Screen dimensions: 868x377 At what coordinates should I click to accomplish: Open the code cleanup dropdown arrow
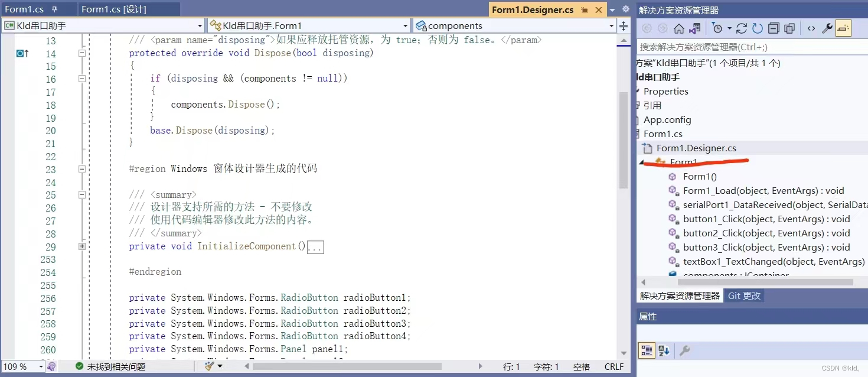tap(220, 366)
